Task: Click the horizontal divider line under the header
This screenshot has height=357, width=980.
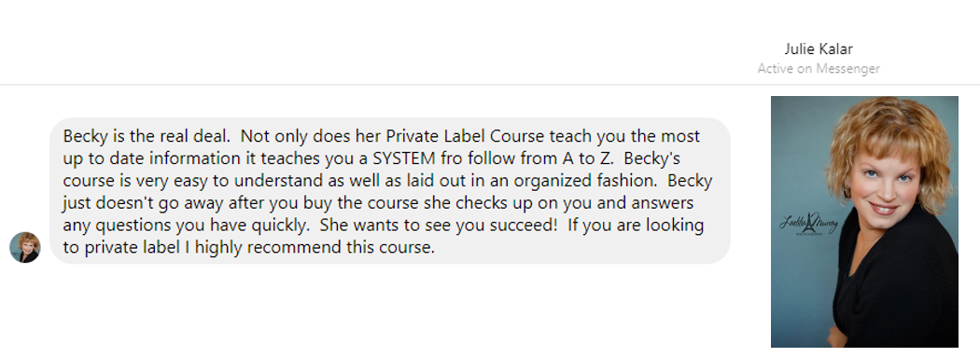Action: pos(490,84)
